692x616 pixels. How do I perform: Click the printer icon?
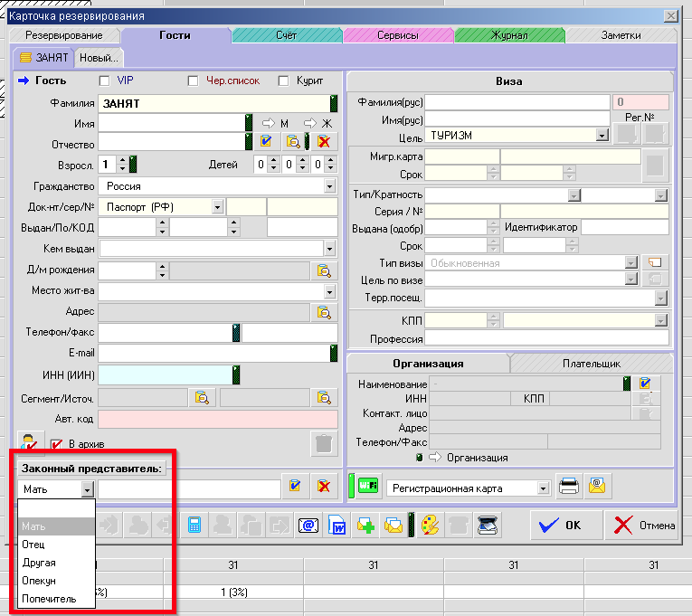pyautogui.click(x=569, y=487)
